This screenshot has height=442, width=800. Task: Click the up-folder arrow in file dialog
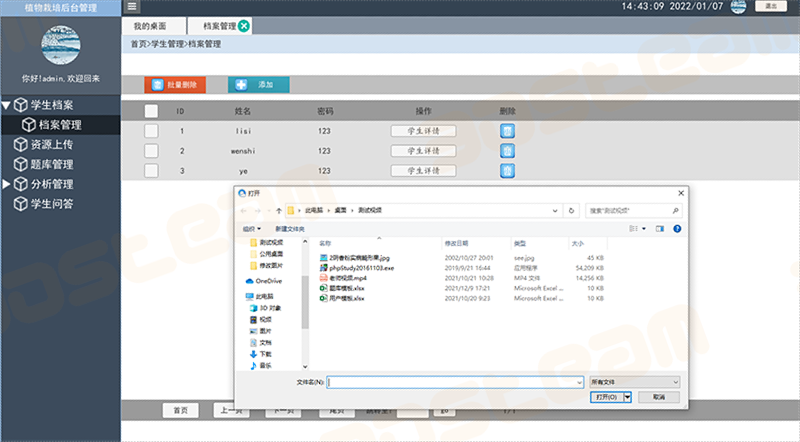pyautogui.click(x=279, y=211)
